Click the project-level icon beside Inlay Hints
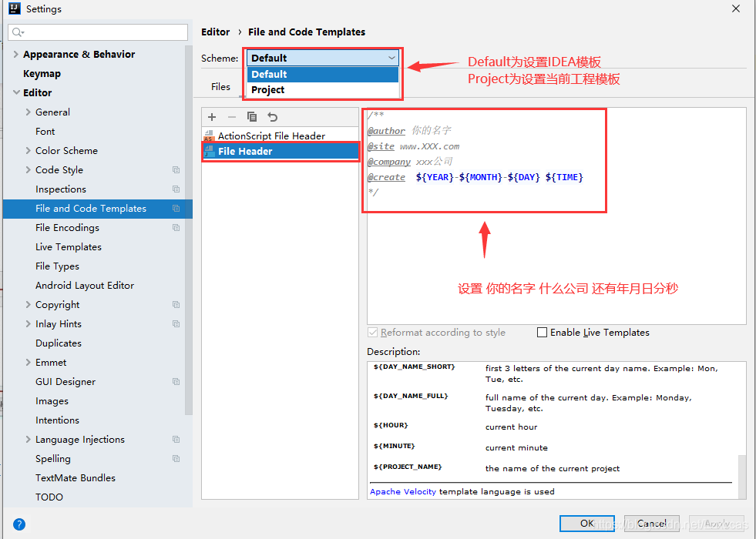Image resolution: width=756 pixels, height=539 pixels. (x=176, y=324)
